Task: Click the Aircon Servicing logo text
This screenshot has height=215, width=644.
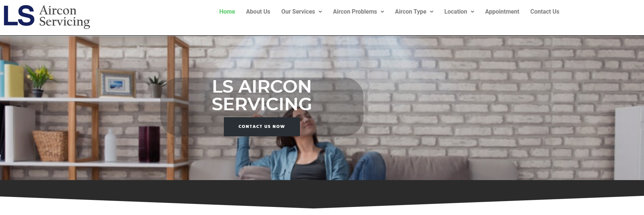Action: click(x=65, y=17)
